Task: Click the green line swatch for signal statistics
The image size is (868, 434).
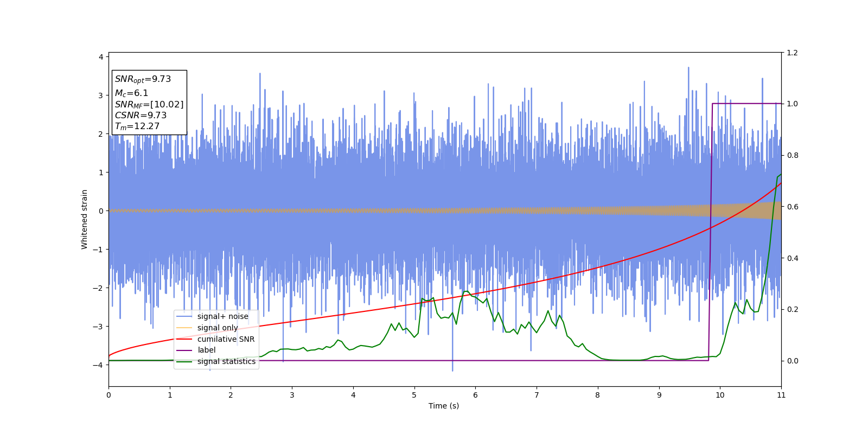Action: coord(184,361)
